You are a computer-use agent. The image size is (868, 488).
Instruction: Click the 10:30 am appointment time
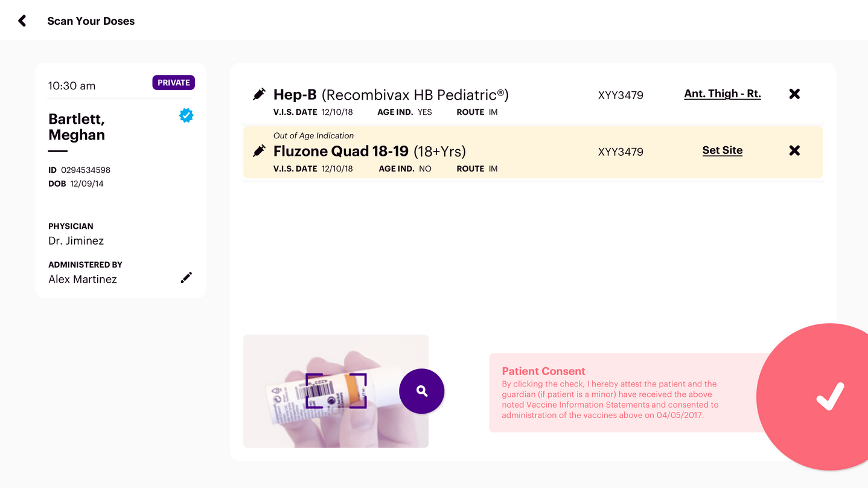click(x=71, y=86)
